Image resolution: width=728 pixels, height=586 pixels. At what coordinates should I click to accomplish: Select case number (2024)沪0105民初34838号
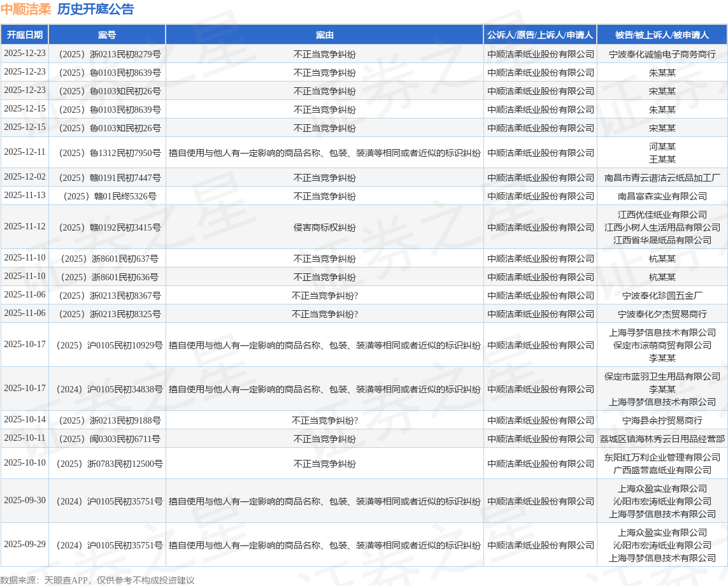click(110, 389)
